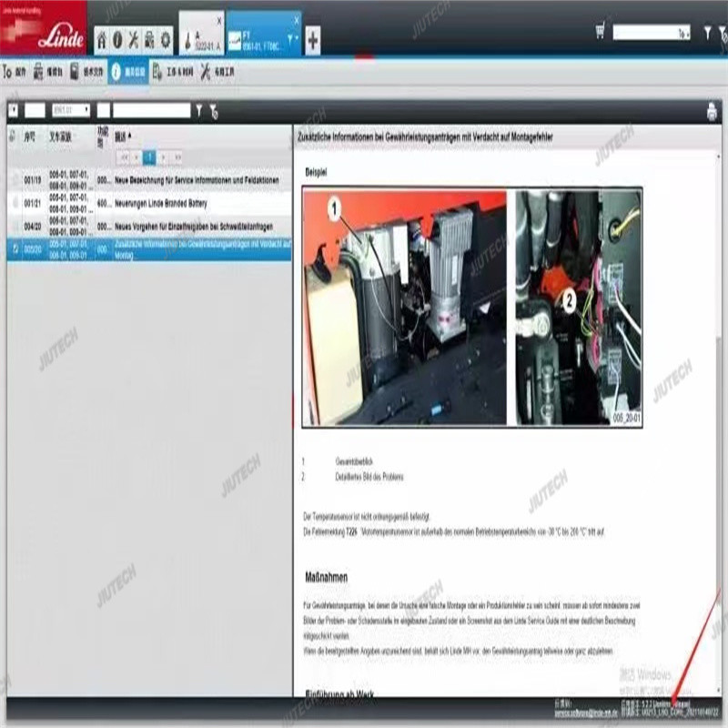Select highlighted row 'Zusätzliche Informationen bei Gewährleistungsanträgen'
Screen dimensions: 728x728
point(149,249)
